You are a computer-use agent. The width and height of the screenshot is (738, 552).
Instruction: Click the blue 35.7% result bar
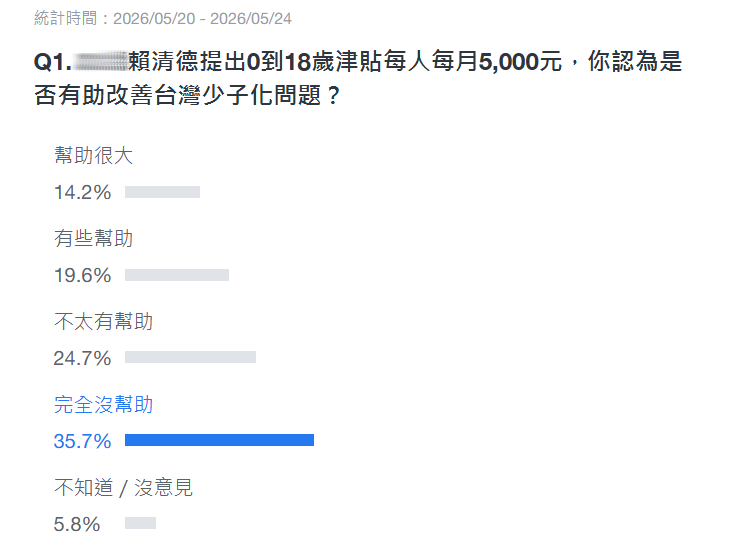219,440
